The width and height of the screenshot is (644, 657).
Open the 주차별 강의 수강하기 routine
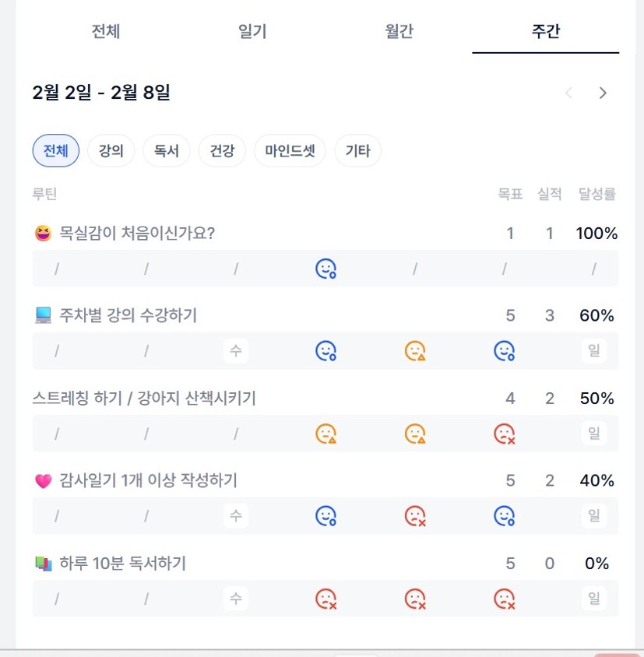click(128, 315)
